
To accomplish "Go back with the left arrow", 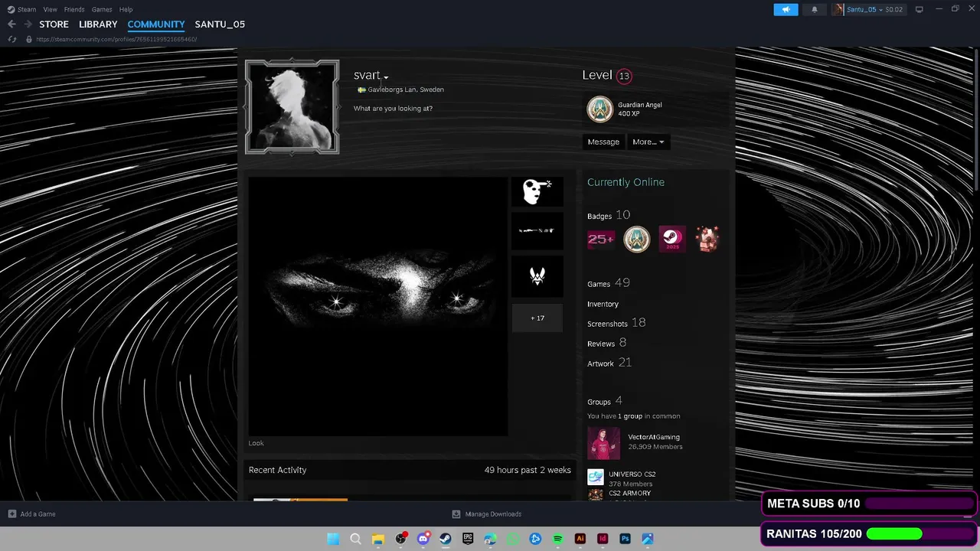I will (x=11, y=24).
